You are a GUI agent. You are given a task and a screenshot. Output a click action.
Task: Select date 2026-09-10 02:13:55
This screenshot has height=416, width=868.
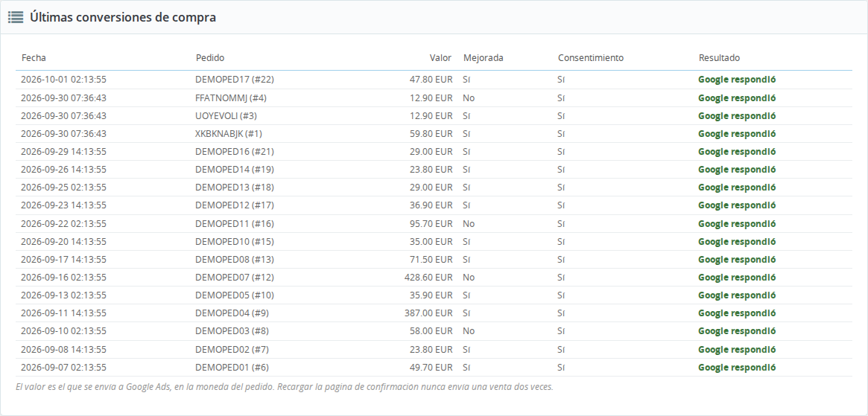(63, 330)
